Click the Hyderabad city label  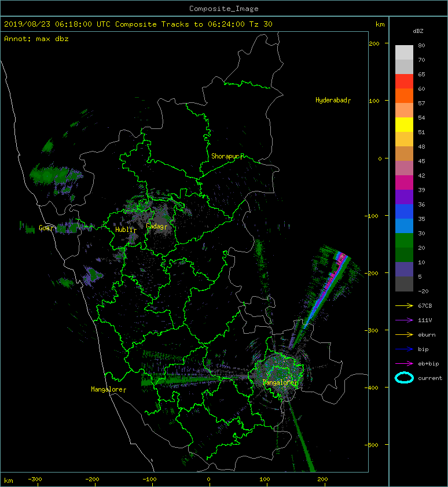[333, 100]
